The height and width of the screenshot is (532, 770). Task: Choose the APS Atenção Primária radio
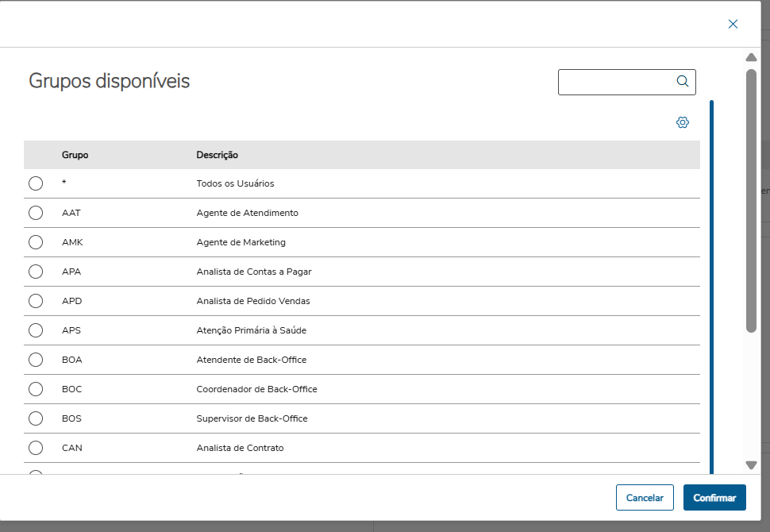pos(36,330)
